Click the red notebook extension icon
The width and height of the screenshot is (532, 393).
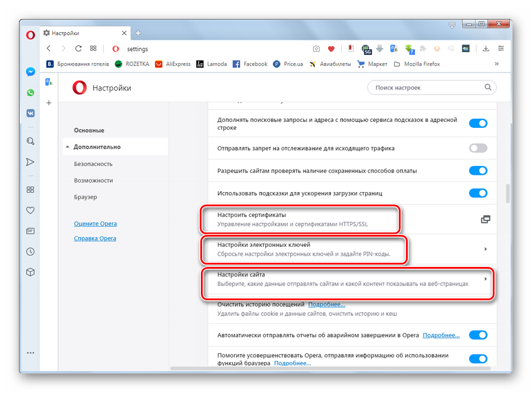351,49
